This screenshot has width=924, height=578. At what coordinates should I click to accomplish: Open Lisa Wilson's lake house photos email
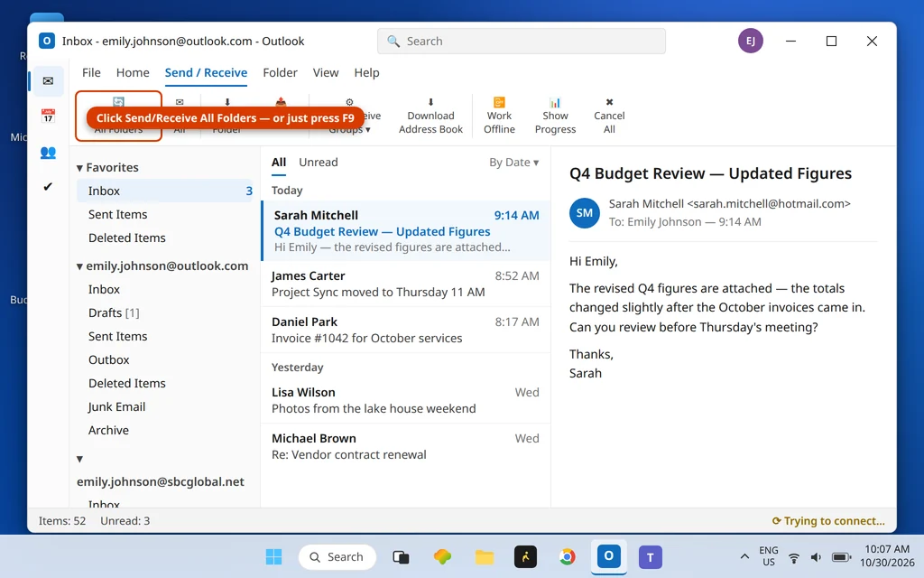pos(406,400)
